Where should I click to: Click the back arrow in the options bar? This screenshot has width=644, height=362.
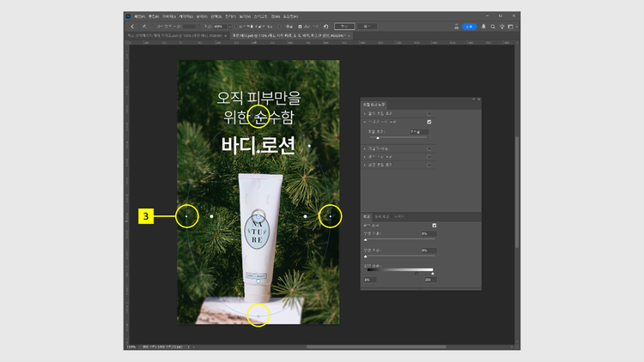click(132, 27)
